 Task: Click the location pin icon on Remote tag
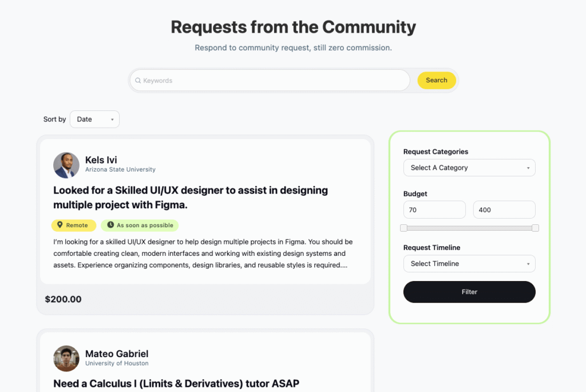60,225
